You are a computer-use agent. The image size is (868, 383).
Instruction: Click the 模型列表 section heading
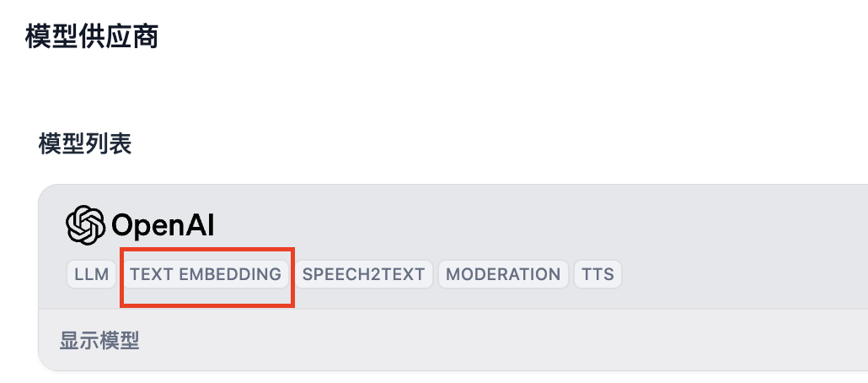tap(85, 144)
